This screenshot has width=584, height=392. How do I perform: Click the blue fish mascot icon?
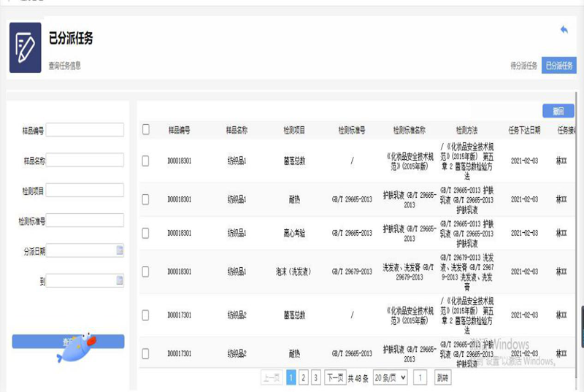(76, 350)
